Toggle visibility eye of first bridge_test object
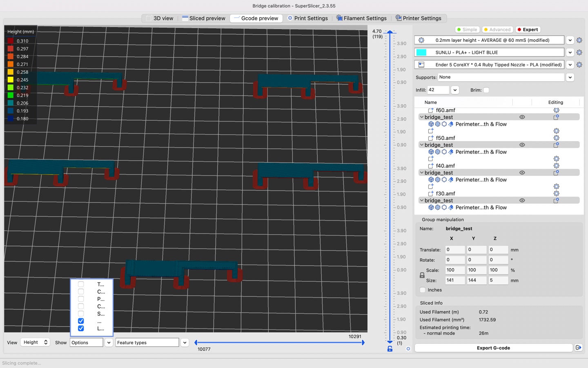The height and width of the screenshot is (368, 588). click(x=522, y=117)
